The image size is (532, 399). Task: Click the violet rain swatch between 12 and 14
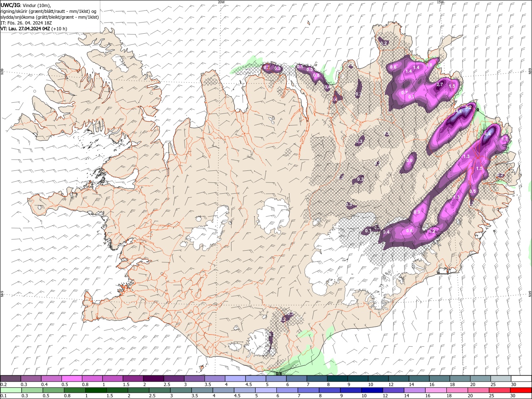coord(393,390)
